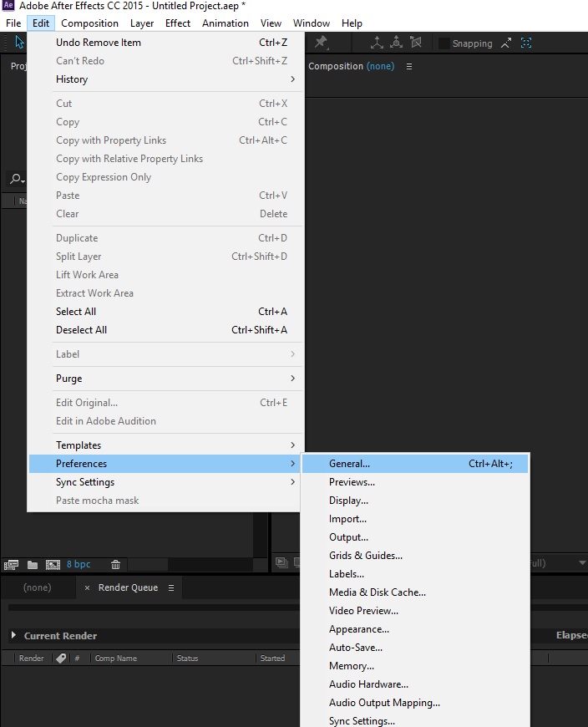Choose the View Axis mode icon
The height and width of the screenshot is (727, 588).
coord(416,43)
